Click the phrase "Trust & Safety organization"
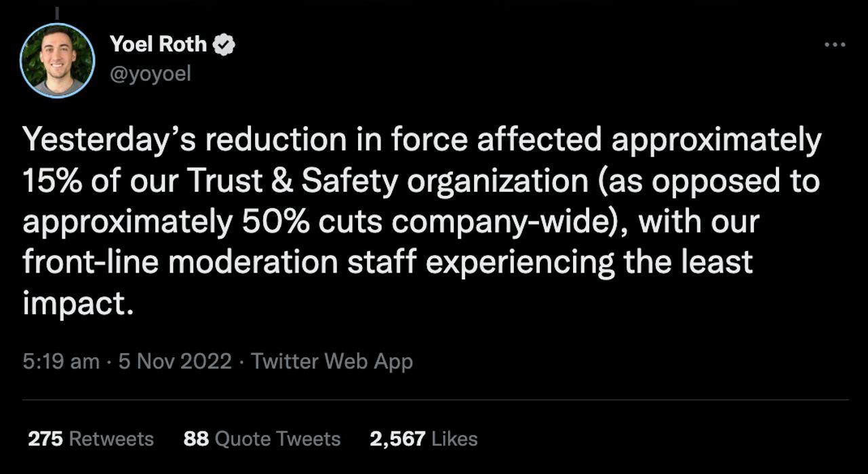 (x=387, y=181)
